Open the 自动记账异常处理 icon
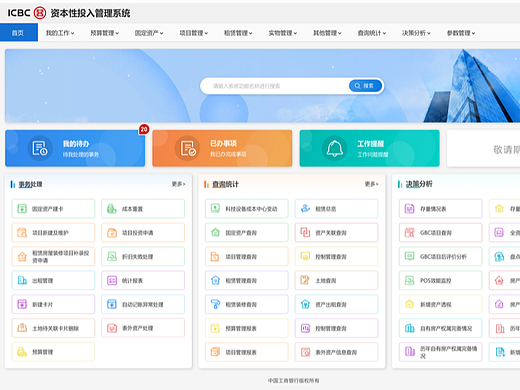Viewport: 520px width, 390px height. (x=112, y=304)
